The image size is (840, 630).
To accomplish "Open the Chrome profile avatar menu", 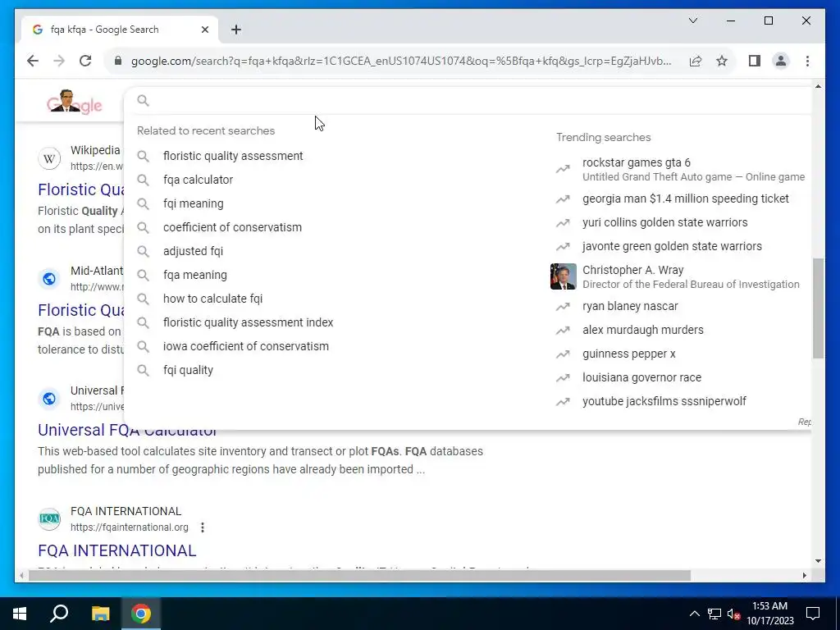I will point(781,61).
